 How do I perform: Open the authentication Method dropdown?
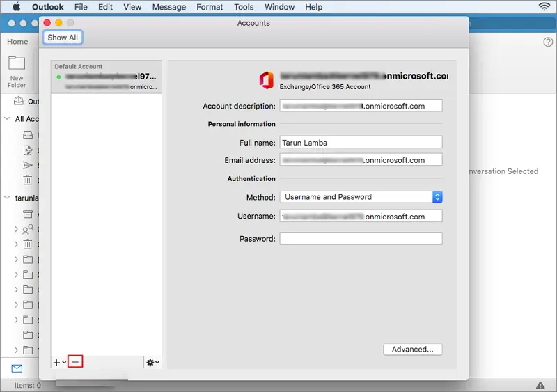[361, 197]
